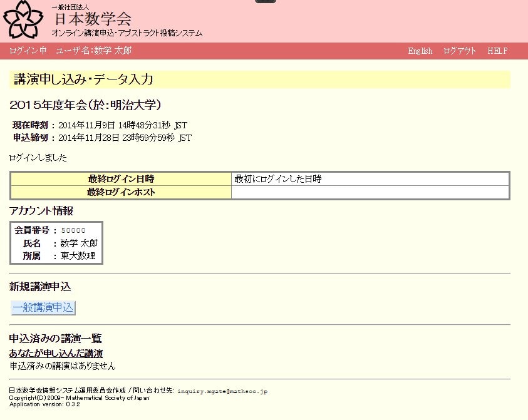The width and height of the screenshot is (528, 420).
Task: Click the ログイン中 status label
Action: coord(28,51)
